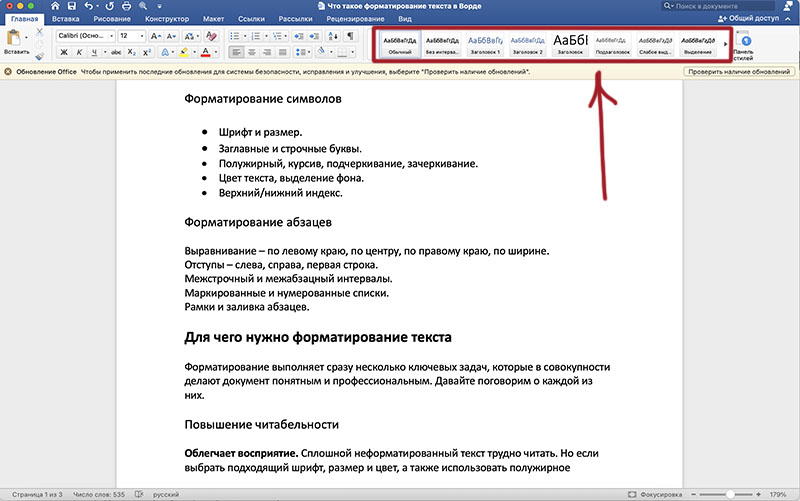
Task: Pick up formatting with the format painter brush
Action: point(40,56)
